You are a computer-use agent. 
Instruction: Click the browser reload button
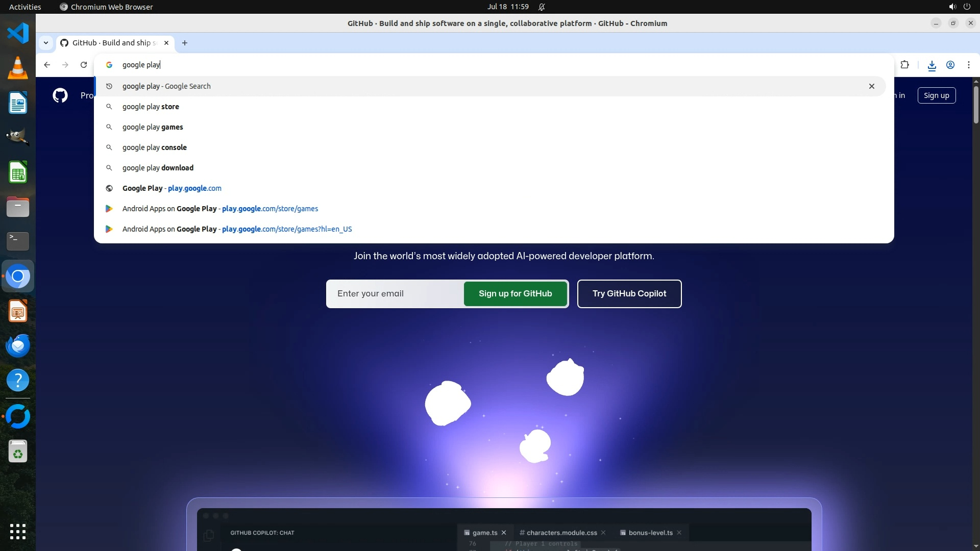84,65
